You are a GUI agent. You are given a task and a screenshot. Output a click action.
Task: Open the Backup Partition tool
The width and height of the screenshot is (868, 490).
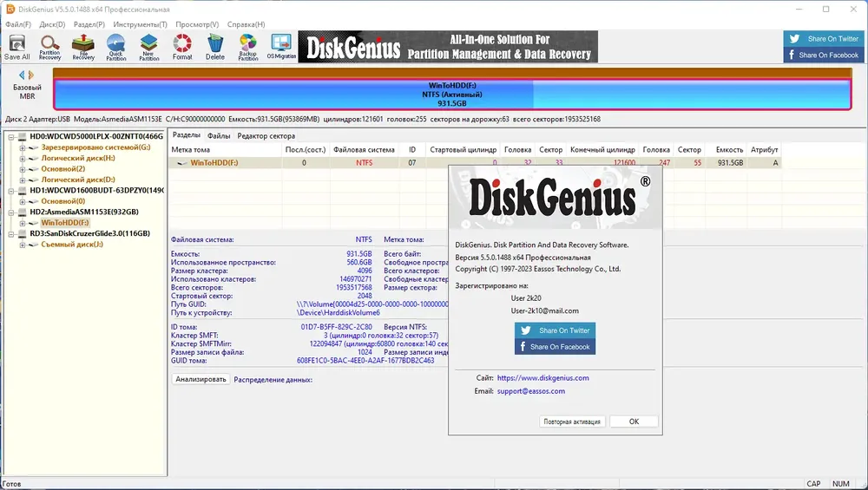click(x=248, y=47)
